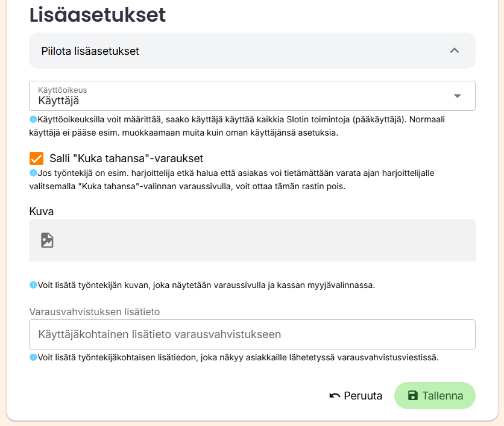Click the Tallenna button
504x426 pixels.
[435, 395]
